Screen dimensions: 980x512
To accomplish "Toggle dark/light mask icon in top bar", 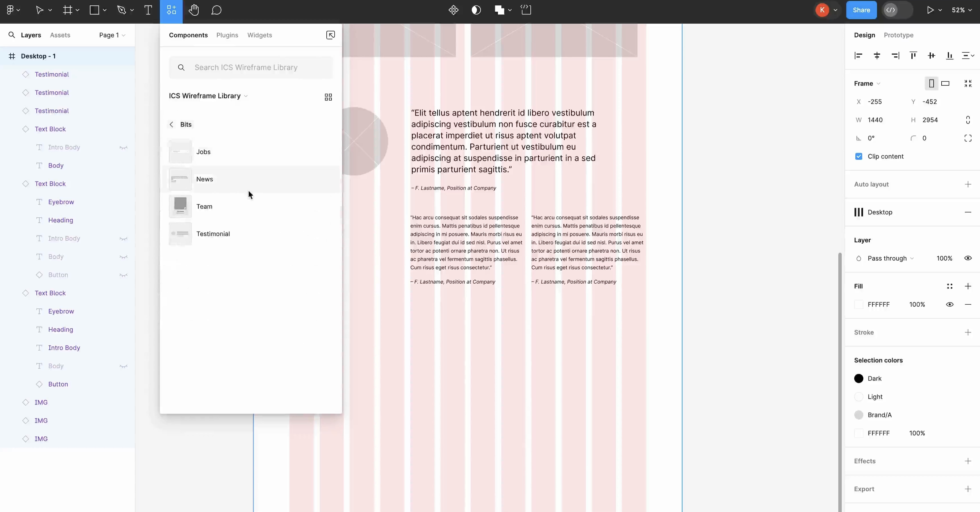I will 476,10.
